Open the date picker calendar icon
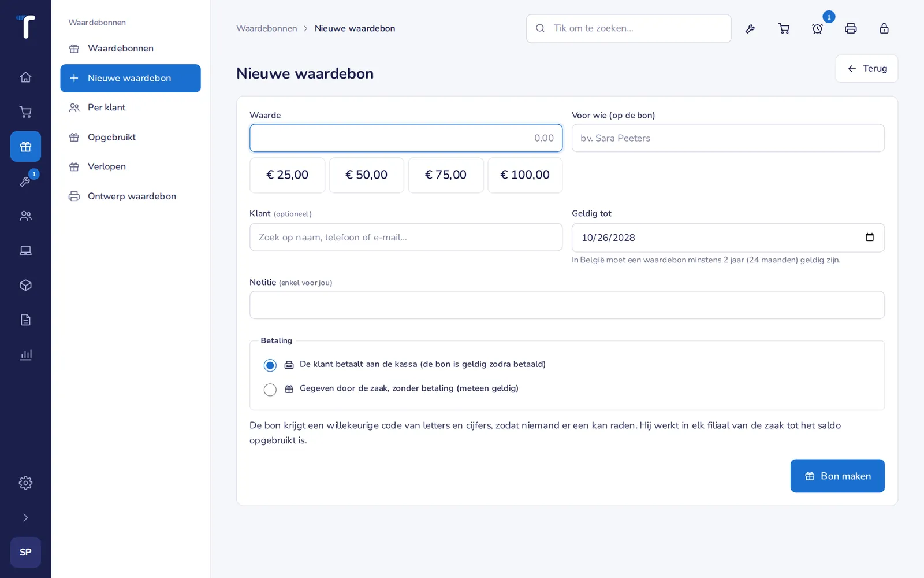Viewport: 924px width, 578px height. coord(870,238)
